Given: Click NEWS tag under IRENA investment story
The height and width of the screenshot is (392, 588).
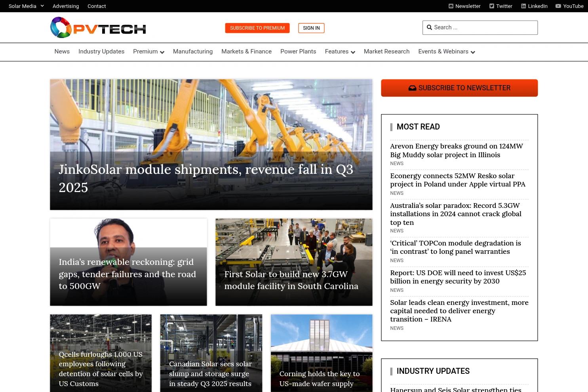Looking at the screenshot, I should 397,328.
